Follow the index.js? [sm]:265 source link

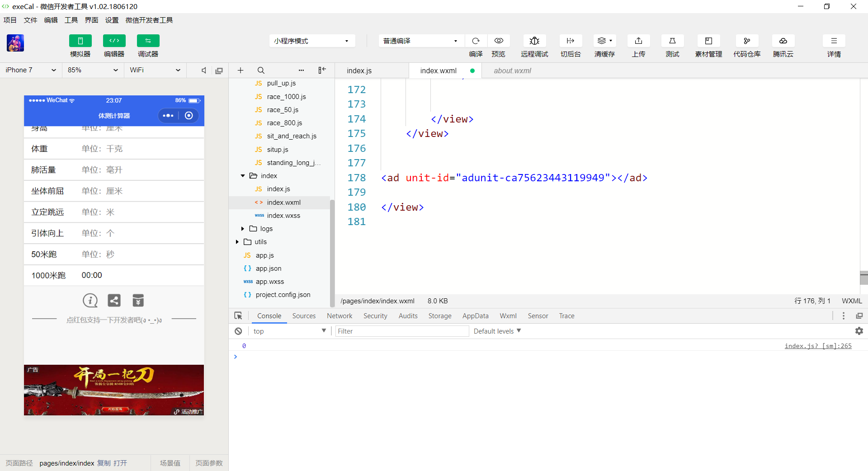[818, 346]
